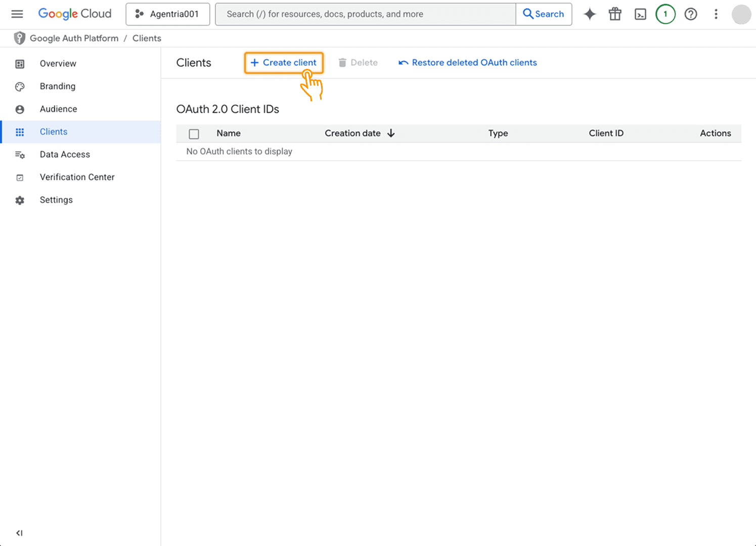Open the Agentria001 project picker
756x546 pixels.
168,14
